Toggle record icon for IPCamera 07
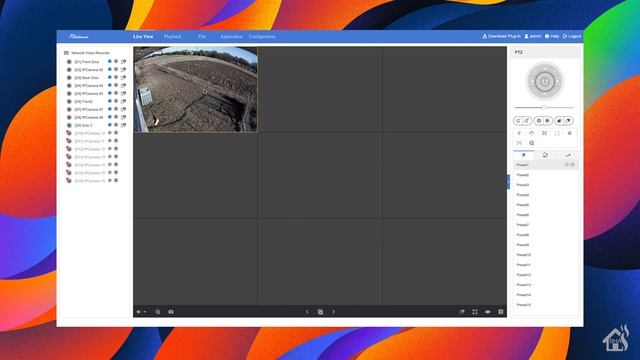Viewport: 640px width, 360px height. coord(116,109)
